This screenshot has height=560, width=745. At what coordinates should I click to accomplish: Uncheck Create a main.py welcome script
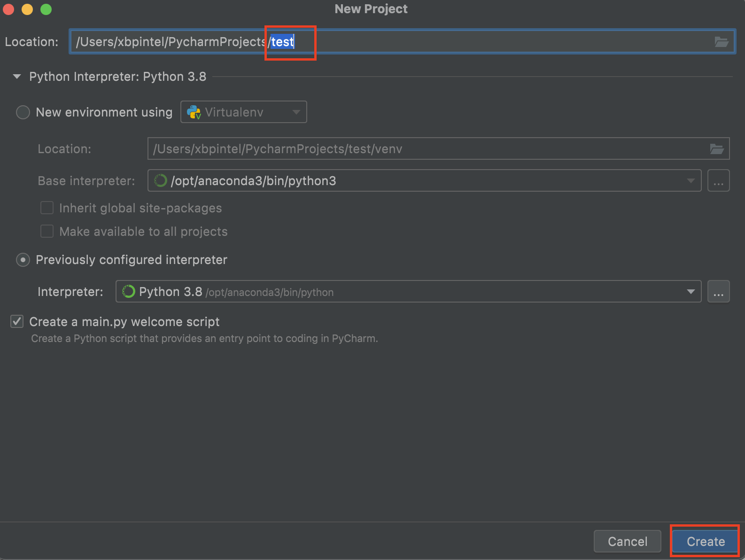tap(17, 321)
